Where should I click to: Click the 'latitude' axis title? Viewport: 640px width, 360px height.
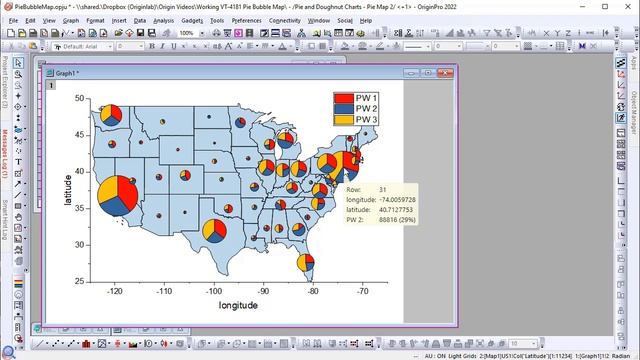coord(68,190)
